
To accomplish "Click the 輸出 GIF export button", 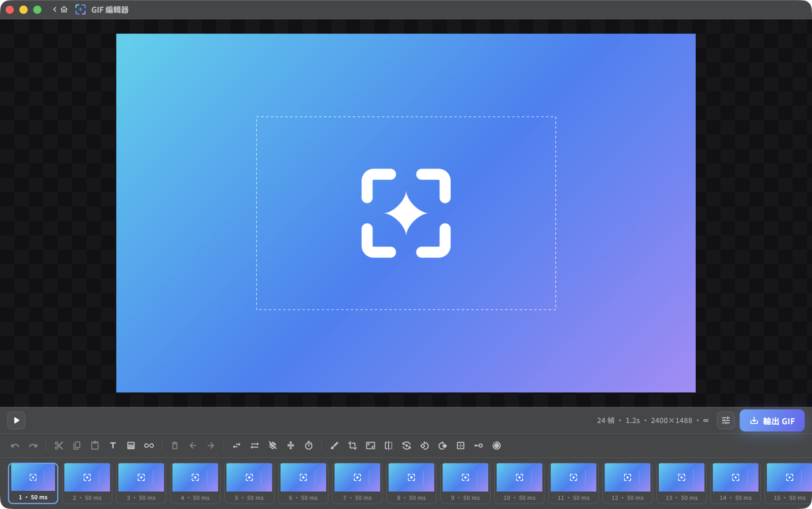I will (x=772, y=421).
